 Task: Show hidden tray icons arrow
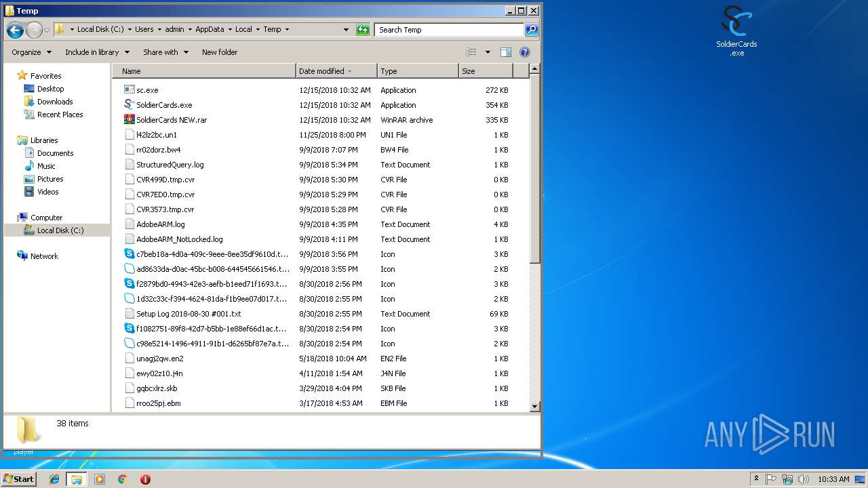(x=757, y=479)
